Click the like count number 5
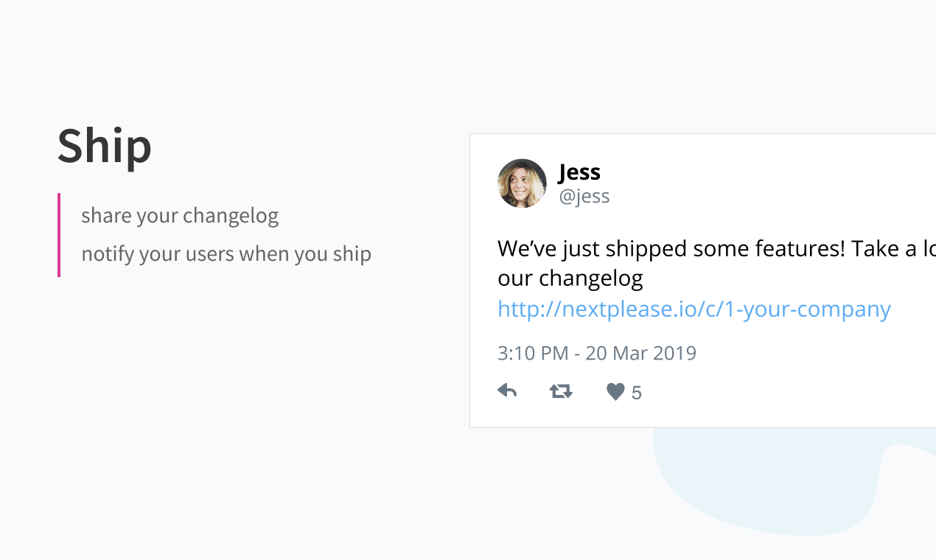 637,393
